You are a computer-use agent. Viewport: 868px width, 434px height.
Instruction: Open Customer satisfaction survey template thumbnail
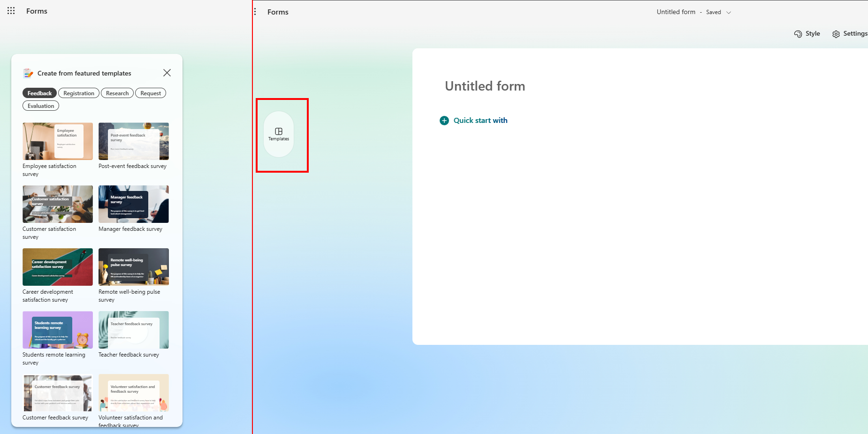coord(58,204)
